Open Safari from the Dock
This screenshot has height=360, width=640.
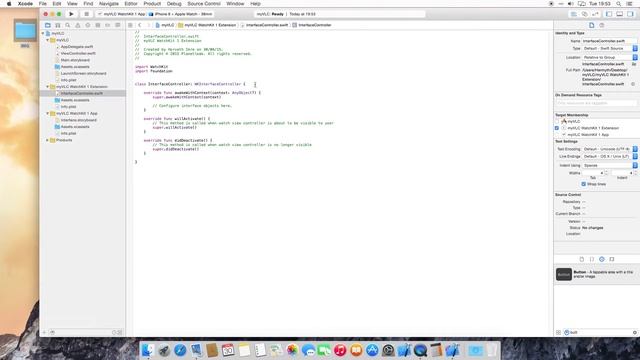pos(180,350)
